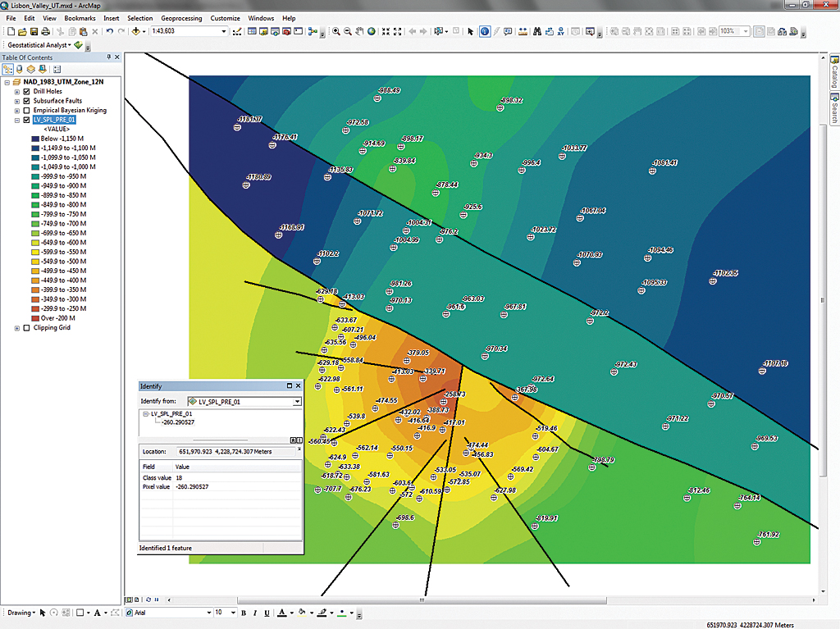
Task: Click the Full Extent globe icon
Action: pos(372,31)
